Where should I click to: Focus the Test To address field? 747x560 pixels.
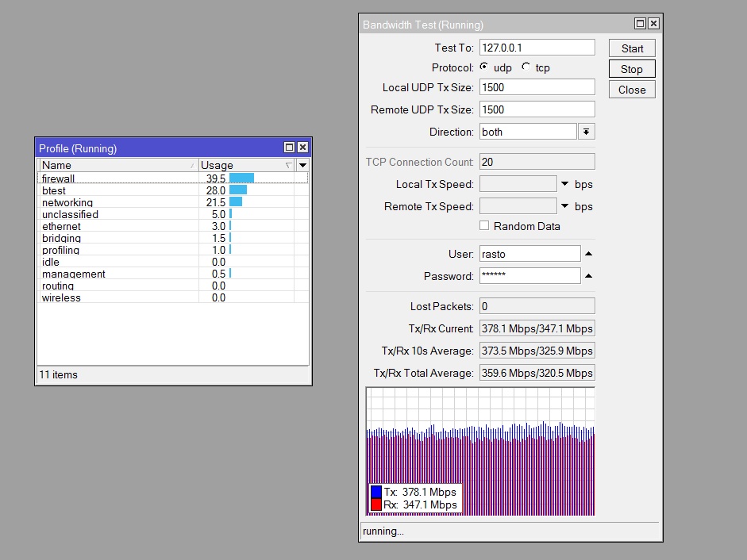[x=537, y=48]
